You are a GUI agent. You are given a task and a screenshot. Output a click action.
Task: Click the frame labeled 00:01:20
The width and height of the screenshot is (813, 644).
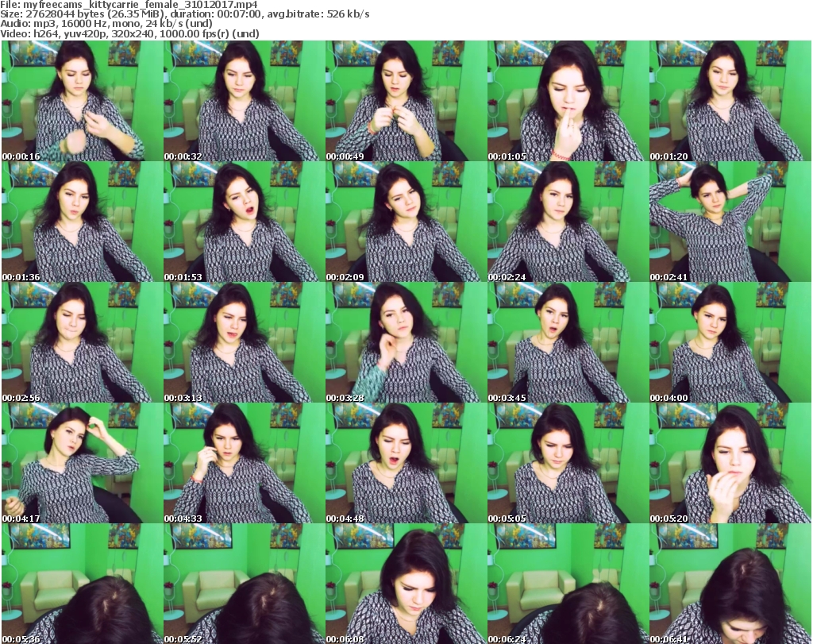[730, 101]
